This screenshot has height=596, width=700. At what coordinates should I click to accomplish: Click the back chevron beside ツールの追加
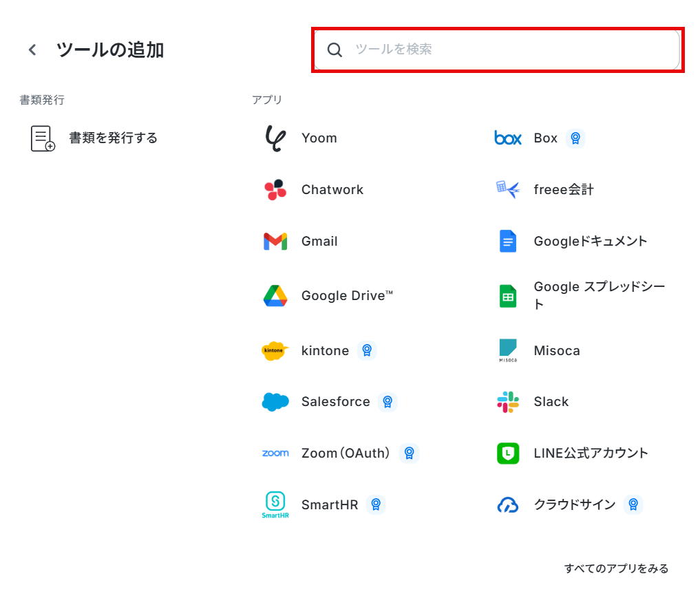click(32, 50)
